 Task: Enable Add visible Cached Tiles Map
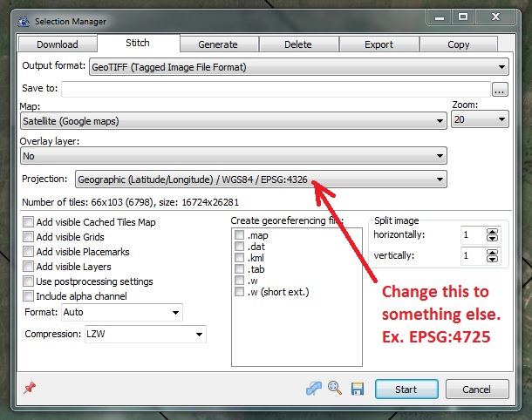(x=30, y=222)
